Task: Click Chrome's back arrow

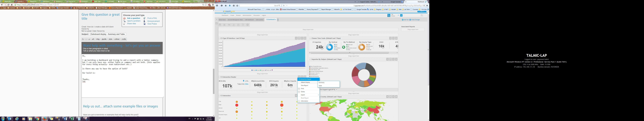Action: click(x=2, y=5)
